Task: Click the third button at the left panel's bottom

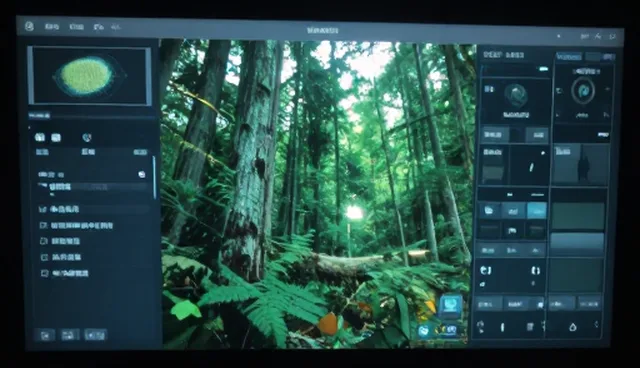Action: click(96, 335)
